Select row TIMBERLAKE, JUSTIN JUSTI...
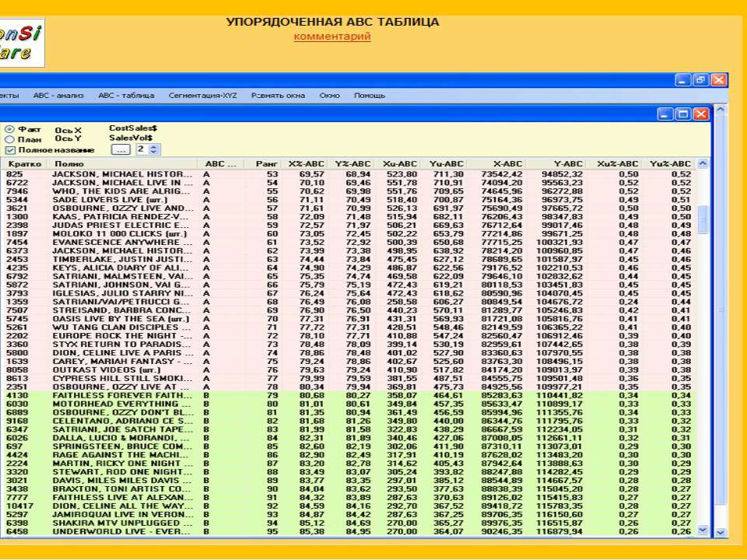Viewport: 747px width, 560px height. pos(348,260)
